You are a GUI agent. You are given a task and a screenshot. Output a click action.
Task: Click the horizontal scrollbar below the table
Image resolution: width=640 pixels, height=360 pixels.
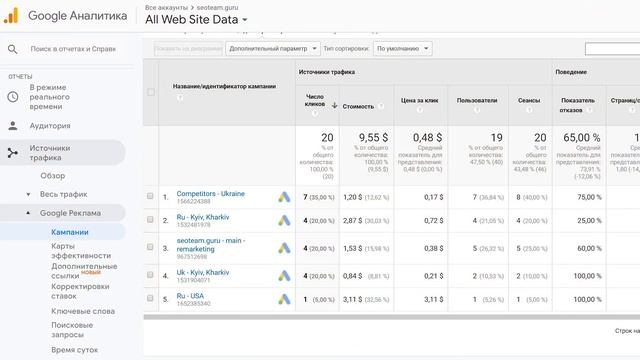point(392,317)
